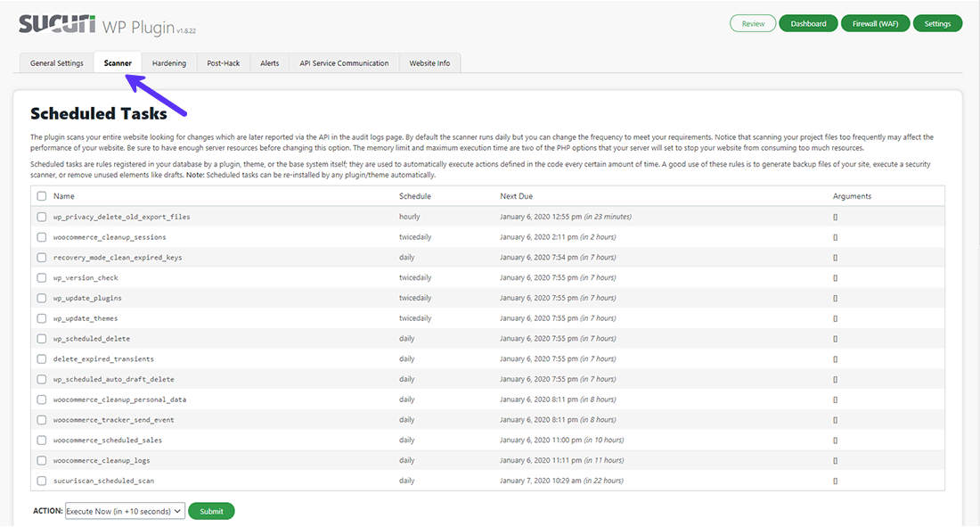Go to the Dashboard page
The width and height of the screenshot is (980, 527).
click(808, 23)
